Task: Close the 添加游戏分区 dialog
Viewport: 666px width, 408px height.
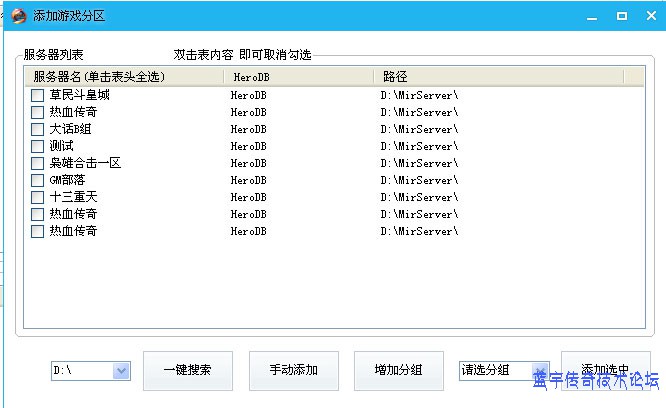Action: (649, 16)
